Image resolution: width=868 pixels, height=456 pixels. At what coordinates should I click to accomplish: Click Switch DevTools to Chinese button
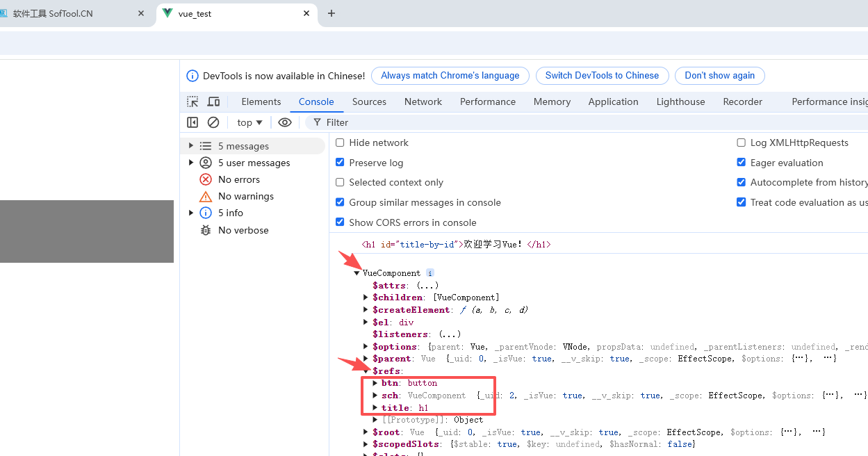(x=602, y=76)
